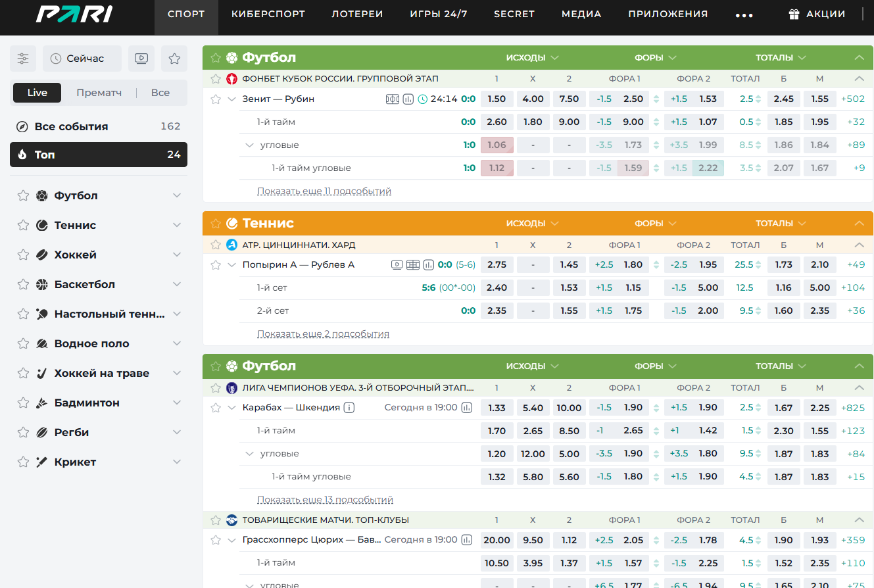Open ТОТАЛЫ dropdown in Теннис header
The height and width of the screenshot is (588, 874).
pyautogui.click(x=781, y=224)
